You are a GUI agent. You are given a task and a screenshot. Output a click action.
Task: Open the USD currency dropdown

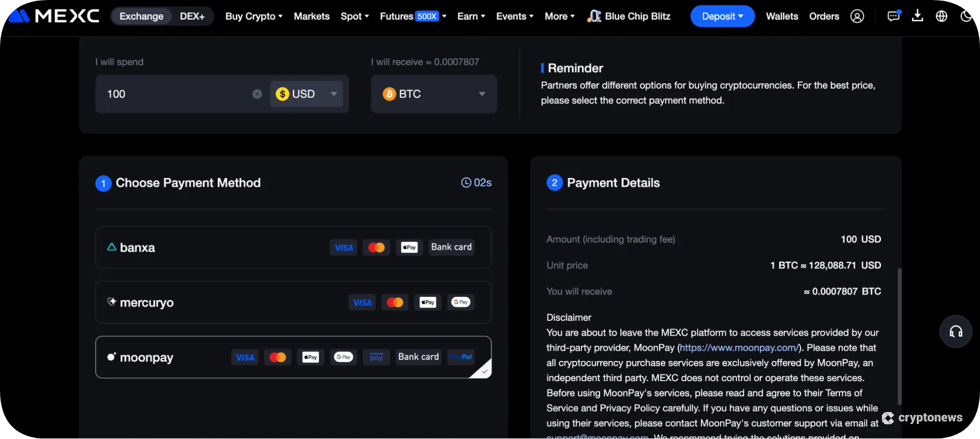307,94
